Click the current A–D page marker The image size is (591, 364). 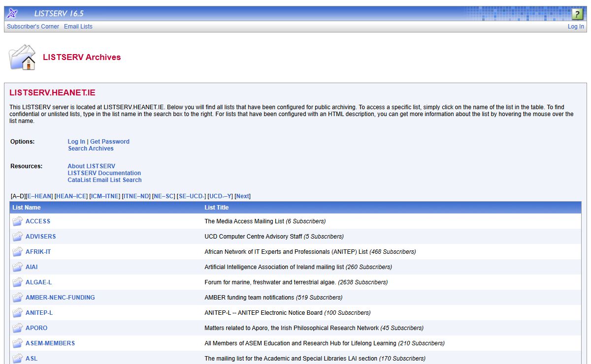18,196
